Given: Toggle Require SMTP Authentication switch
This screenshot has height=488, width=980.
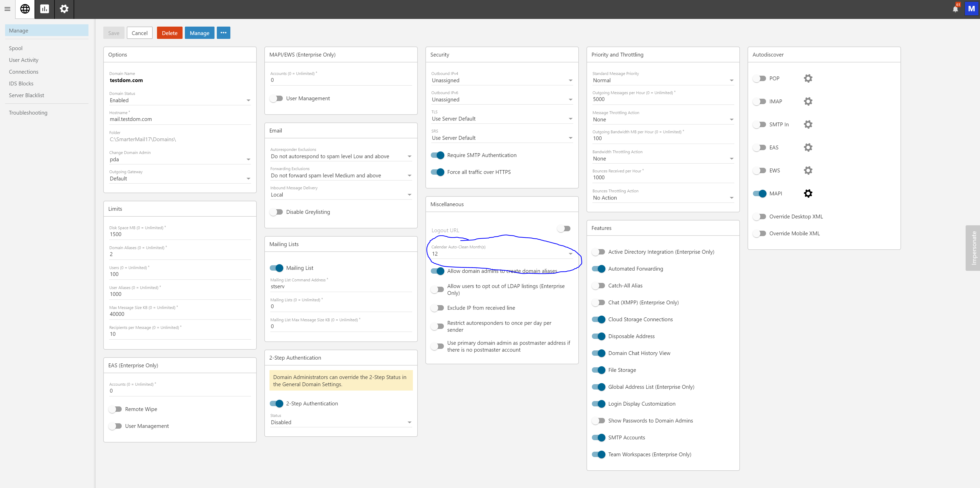Looking at the screenshot, I should click(437, 155).
